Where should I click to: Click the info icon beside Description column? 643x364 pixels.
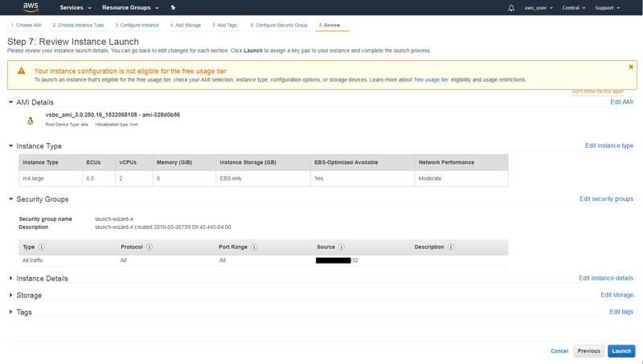pyautogui.click(x=451, y=247)
